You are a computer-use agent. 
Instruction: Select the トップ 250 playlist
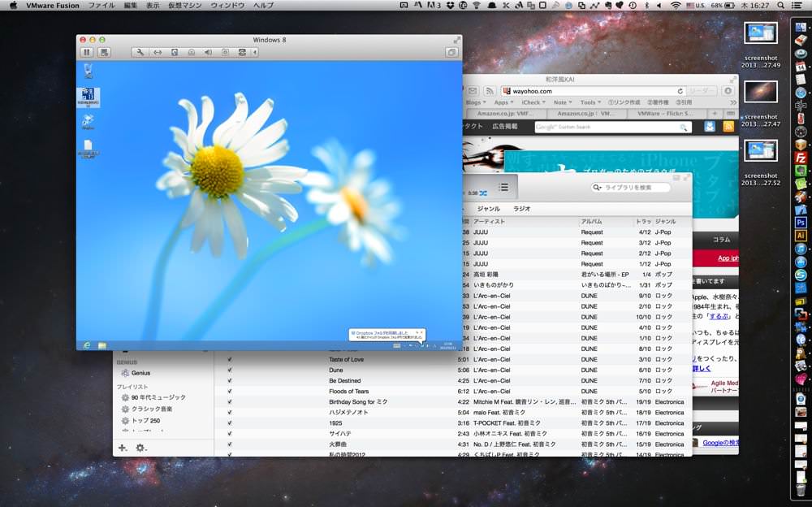click(x=140, y=420)
